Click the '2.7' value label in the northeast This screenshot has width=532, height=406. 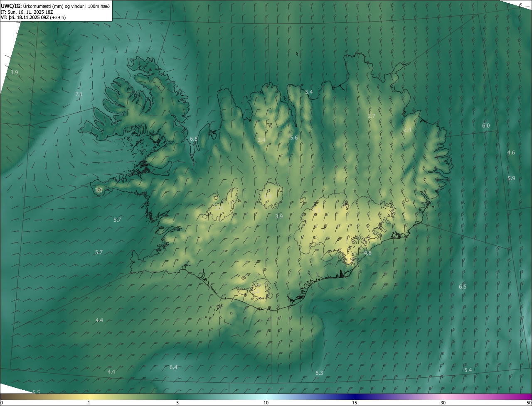coord(372,116)
